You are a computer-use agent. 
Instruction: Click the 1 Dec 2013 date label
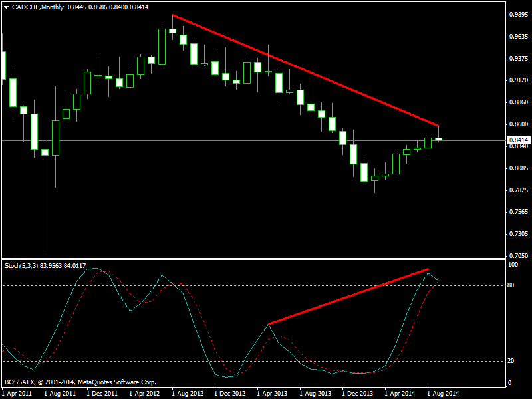(x=357, y=394)
